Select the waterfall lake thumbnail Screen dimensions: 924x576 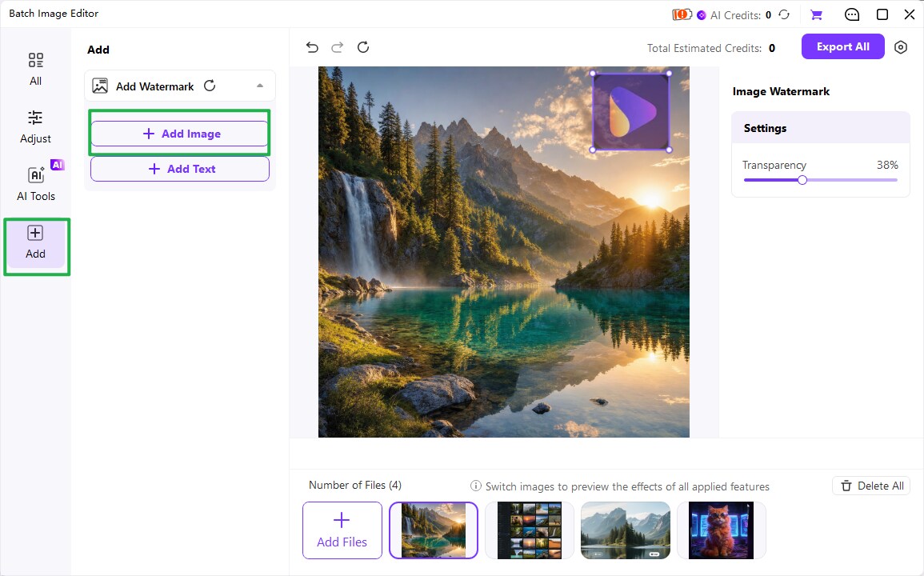[x=433, y=530]
